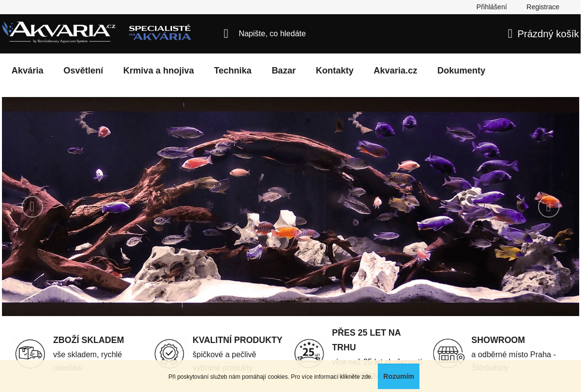Go to previous banner slide

click(x=32, y=207)
